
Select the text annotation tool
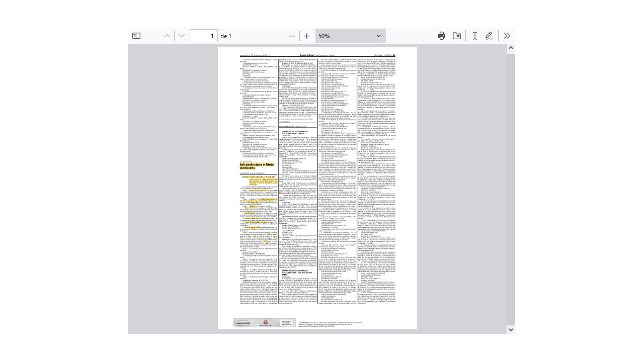pyautogui.click(x=474, y=36)
